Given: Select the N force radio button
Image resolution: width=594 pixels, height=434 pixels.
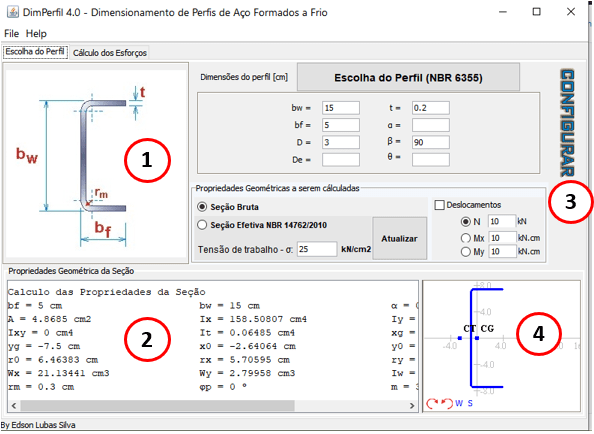Looking at the screenshot, I should pos(466,222).
